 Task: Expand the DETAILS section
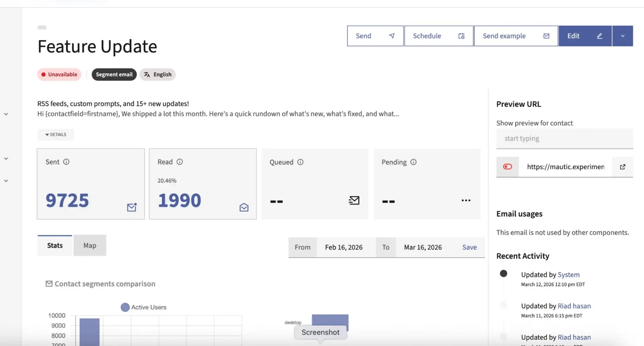point(56,135)
